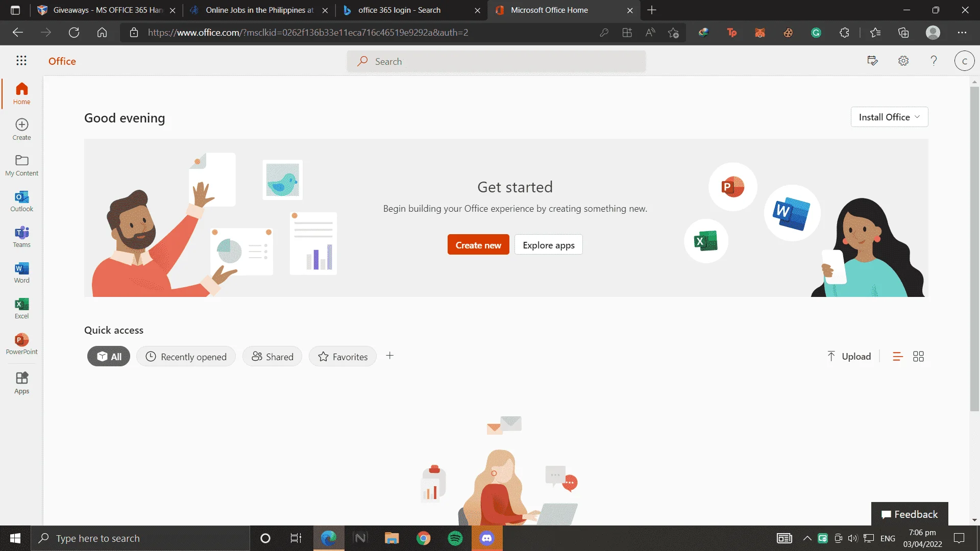Open the Help question mark icon
The image size is (980, 551).
tap(934, 61)
